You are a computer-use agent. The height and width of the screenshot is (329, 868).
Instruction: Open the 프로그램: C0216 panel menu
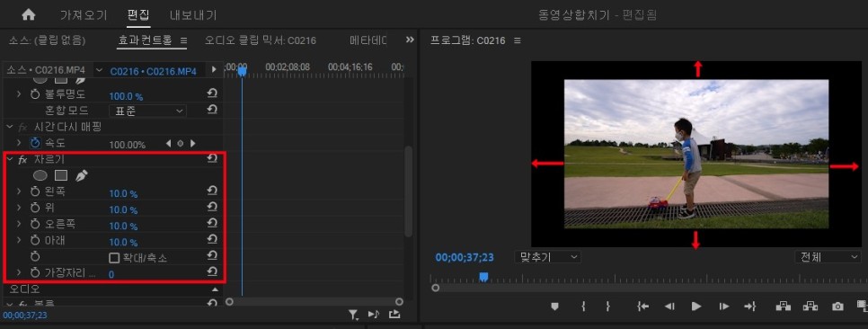point(518,40)
